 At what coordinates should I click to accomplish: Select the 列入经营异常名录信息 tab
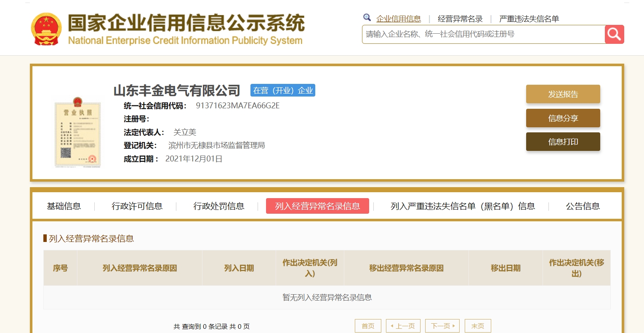point(317,206)
